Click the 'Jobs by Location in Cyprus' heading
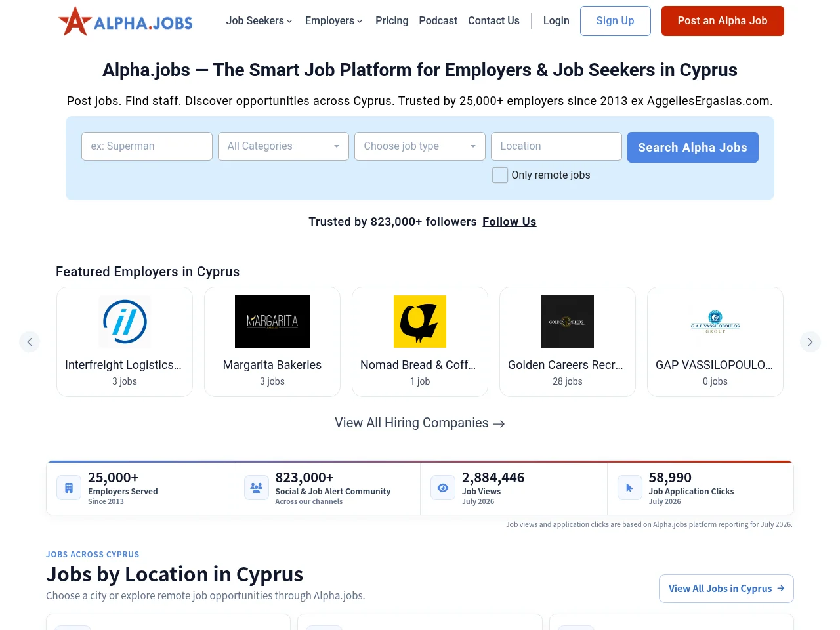 [175, 574]
